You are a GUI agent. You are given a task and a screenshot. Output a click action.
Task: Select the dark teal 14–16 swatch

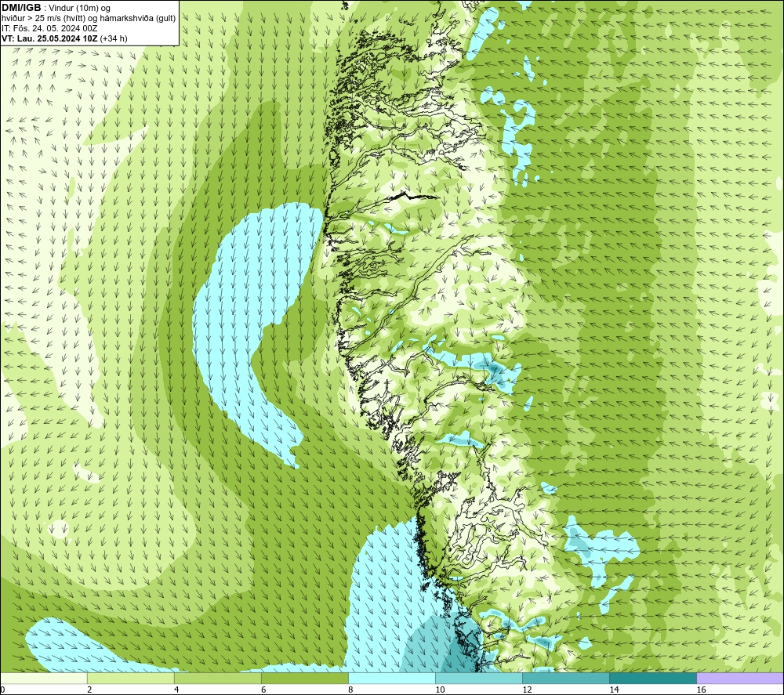[653, 678]
